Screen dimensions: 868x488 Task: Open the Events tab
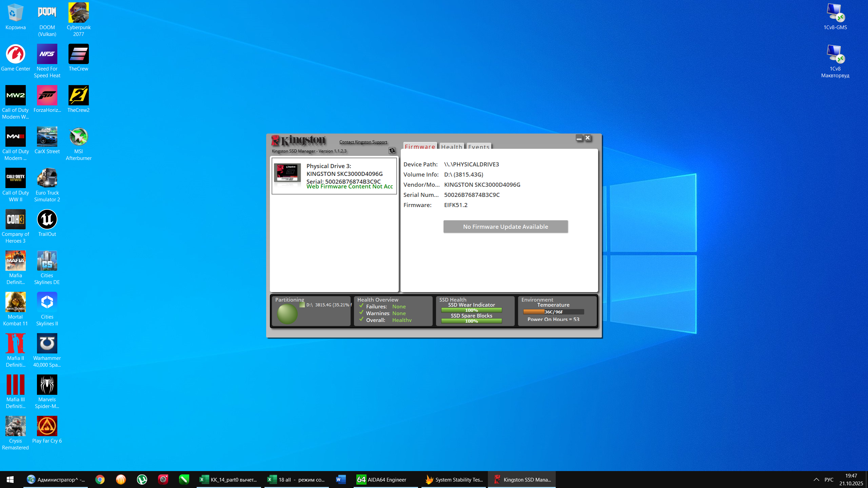pos(478,146)
